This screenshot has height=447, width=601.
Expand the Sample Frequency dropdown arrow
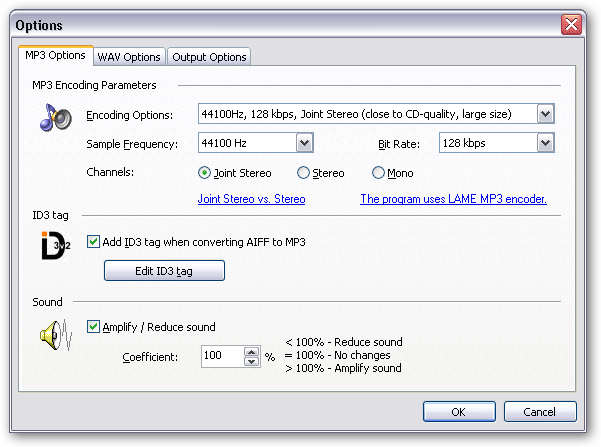click(305, 143)
